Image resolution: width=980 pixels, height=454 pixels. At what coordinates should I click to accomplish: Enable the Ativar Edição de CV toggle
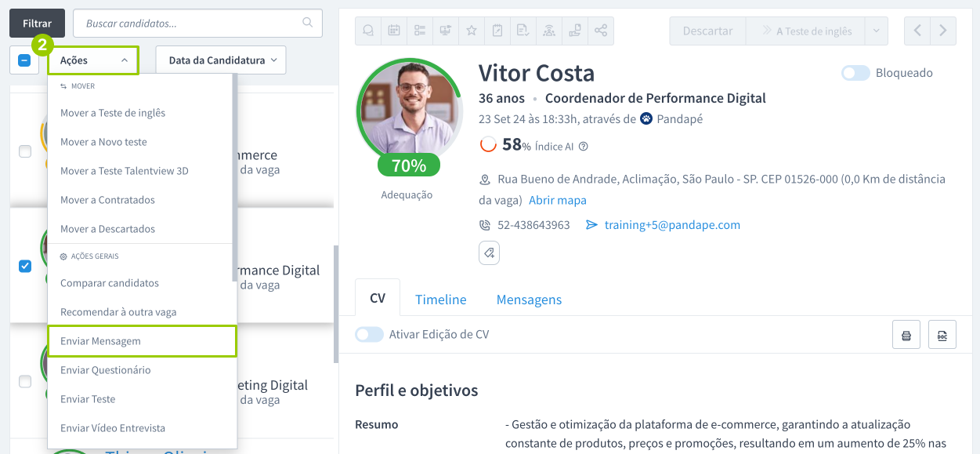pos(369,335)
